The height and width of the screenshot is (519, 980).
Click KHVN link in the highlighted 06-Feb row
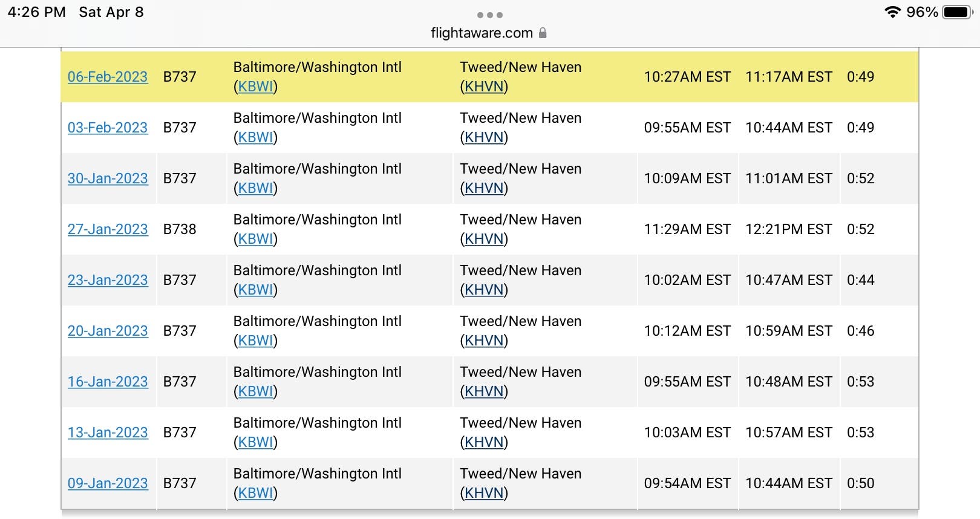484,86
